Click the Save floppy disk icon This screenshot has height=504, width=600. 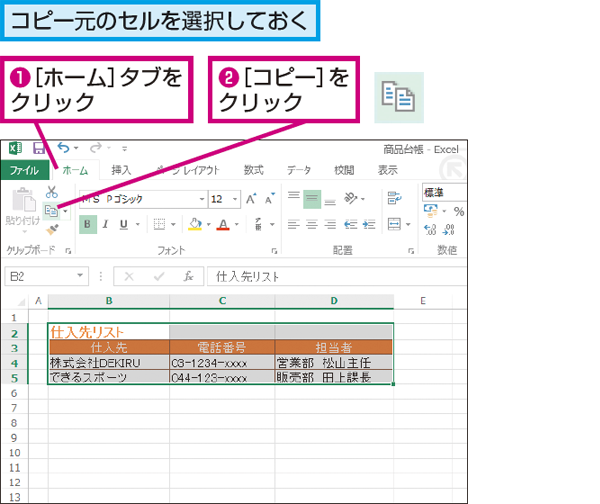pyautogui.click(x=39, y=148)
